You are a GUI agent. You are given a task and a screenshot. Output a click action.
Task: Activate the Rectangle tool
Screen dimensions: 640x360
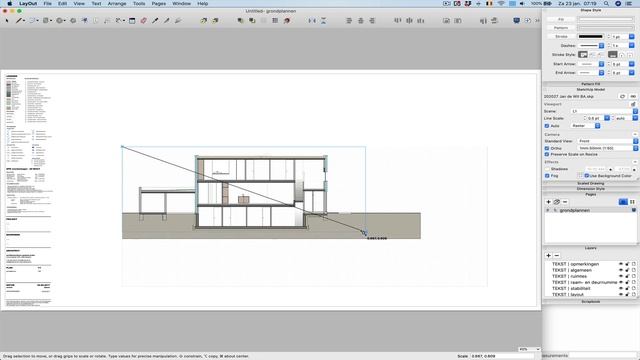(46, 20)
